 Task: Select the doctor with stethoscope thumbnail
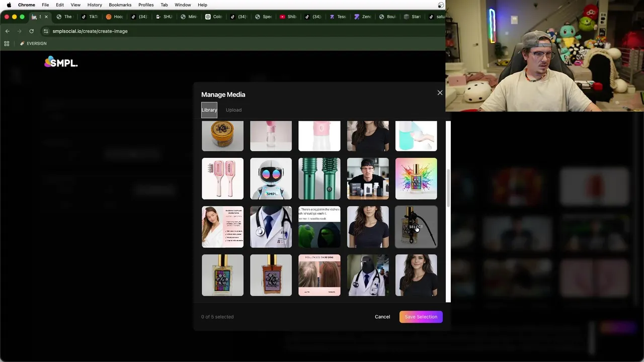point(271,227)
